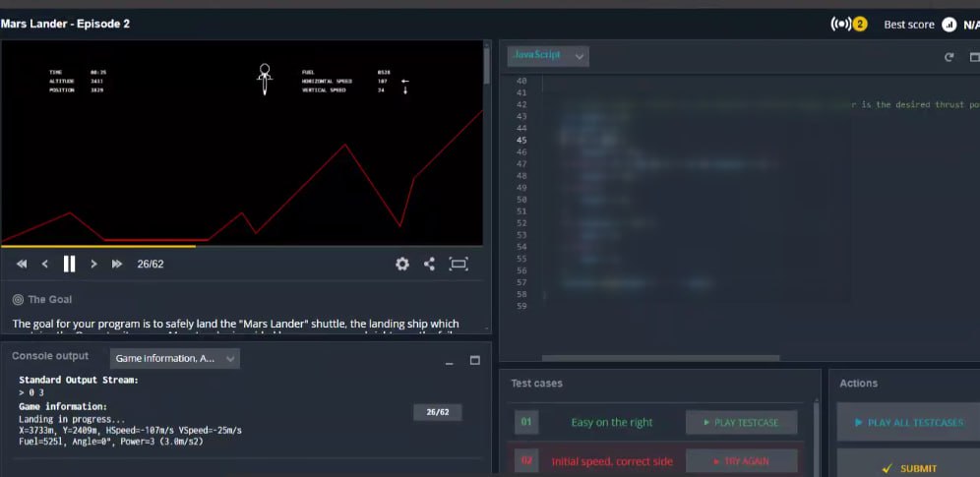The width and height of the screenshot is (980, 477).
Task: Toggle fullscreen game viewer
Action: [459, 264]
